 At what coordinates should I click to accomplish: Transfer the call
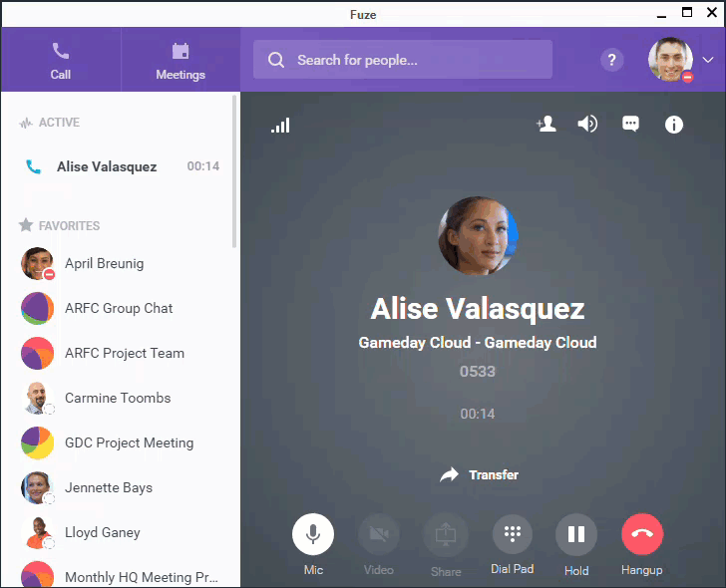(479, 474)
